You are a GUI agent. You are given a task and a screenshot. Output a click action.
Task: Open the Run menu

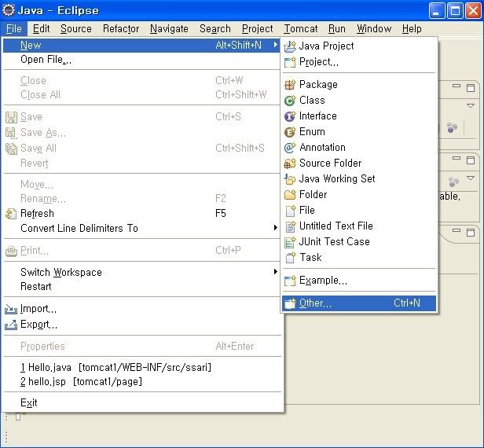tap(337, 29)
